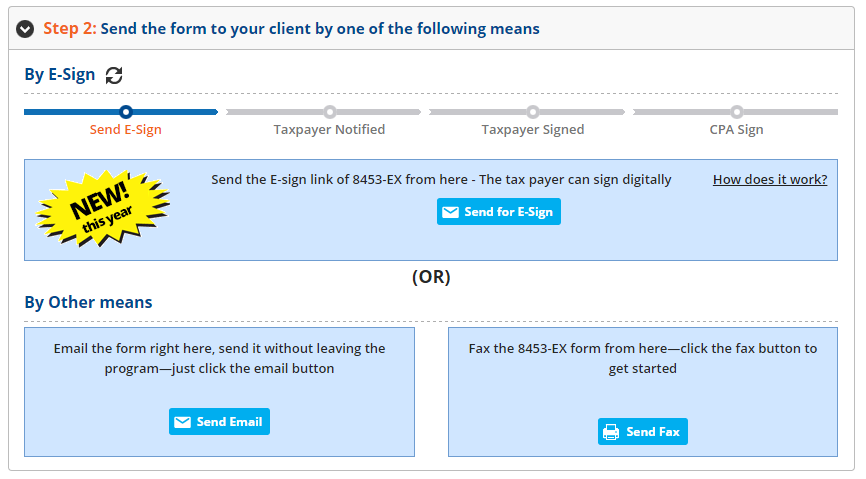Click the E-Sign refresh icon

click(x=114, y=75)
